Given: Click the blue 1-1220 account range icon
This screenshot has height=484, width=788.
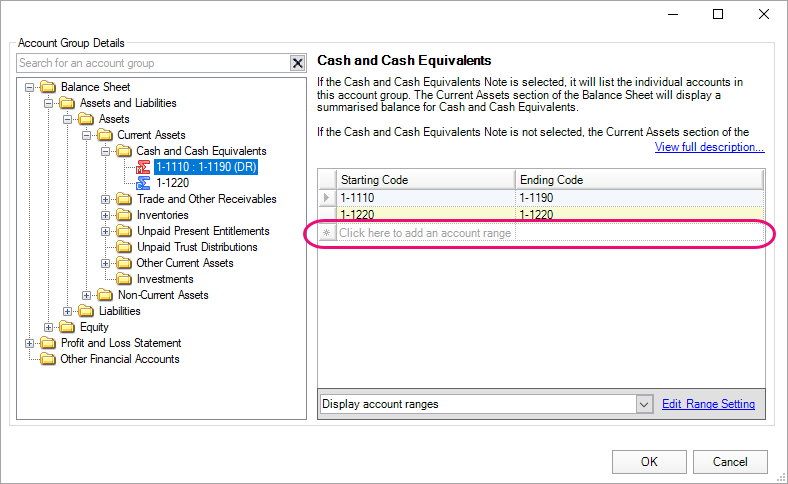Looking at the screenshot, I should [x=143, y=183].
